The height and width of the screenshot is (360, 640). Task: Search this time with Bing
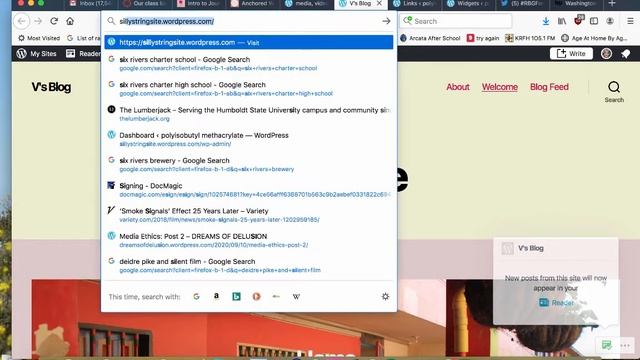(236, 297)
